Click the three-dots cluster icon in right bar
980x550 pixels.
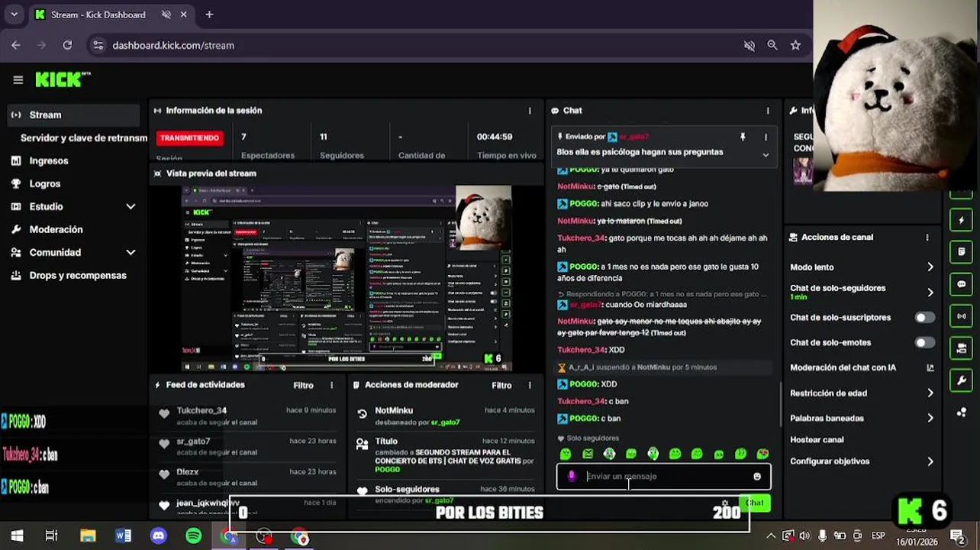(962, 412)
